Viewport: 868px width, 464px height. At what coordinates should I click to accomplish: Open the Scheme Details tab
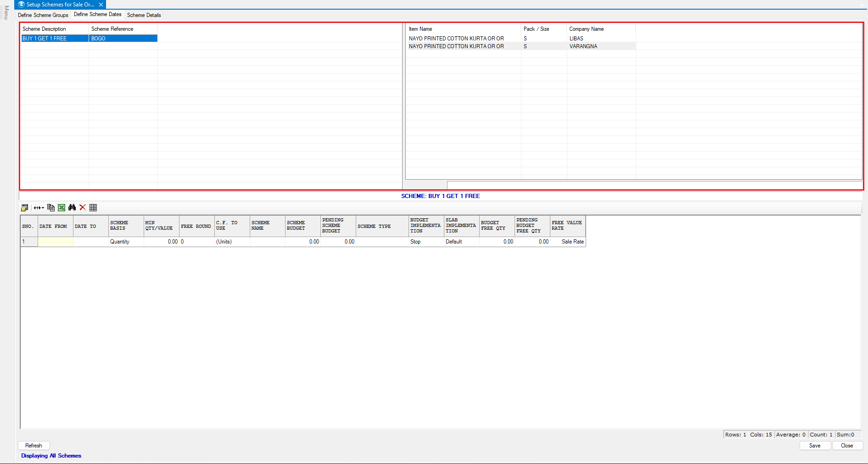tap(144, 15)
